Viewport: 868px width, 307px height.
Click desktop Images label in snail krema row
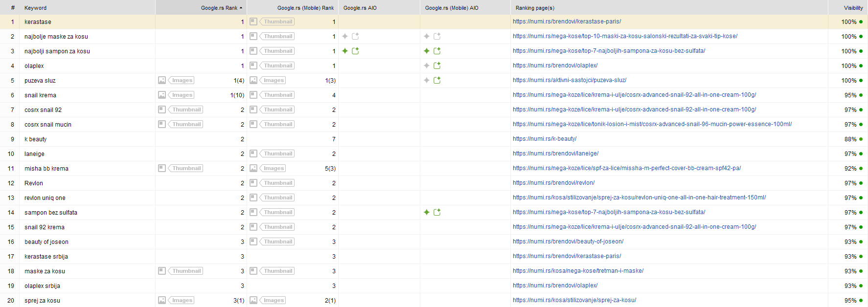[182, 95]
